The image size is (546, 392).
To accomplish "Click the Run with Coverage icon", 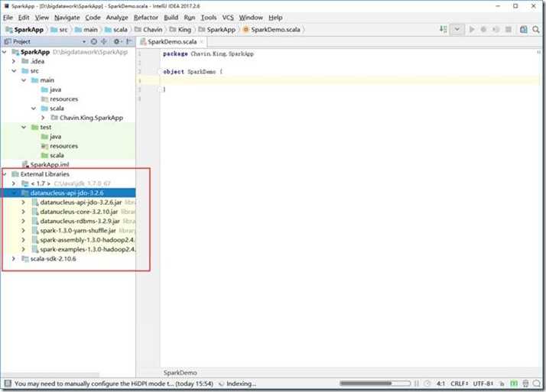I will (x=496, y=29).
